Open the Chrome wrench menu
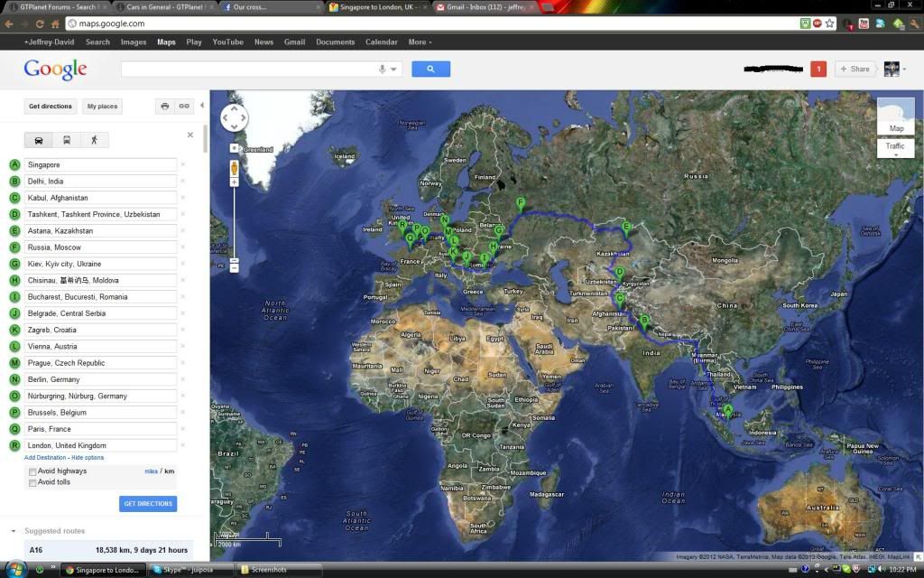924x578 pixels. click(914, 23)
